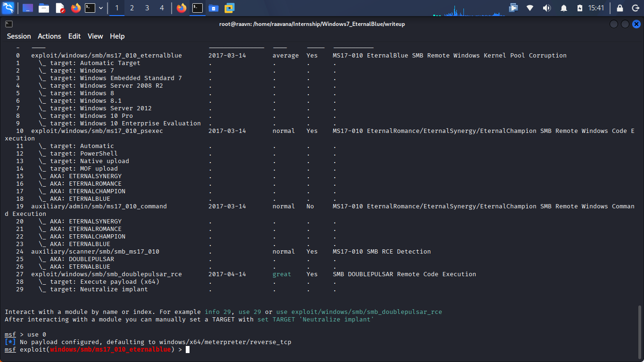Click the green 'great' rank text
Image resolution: width=644 pixels, height=362 pixels.
(x=282, y=274)
